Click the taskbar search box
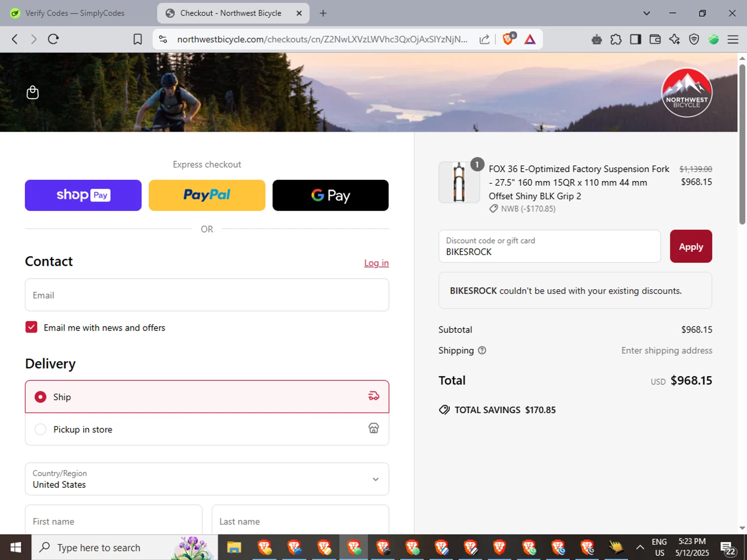 click(x=124, y=548)
